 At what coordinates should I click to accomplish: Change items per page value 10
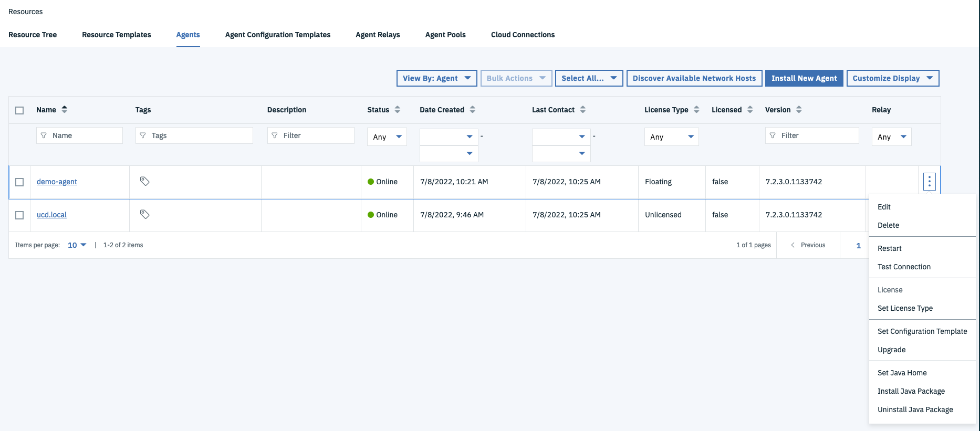point(77,245)
